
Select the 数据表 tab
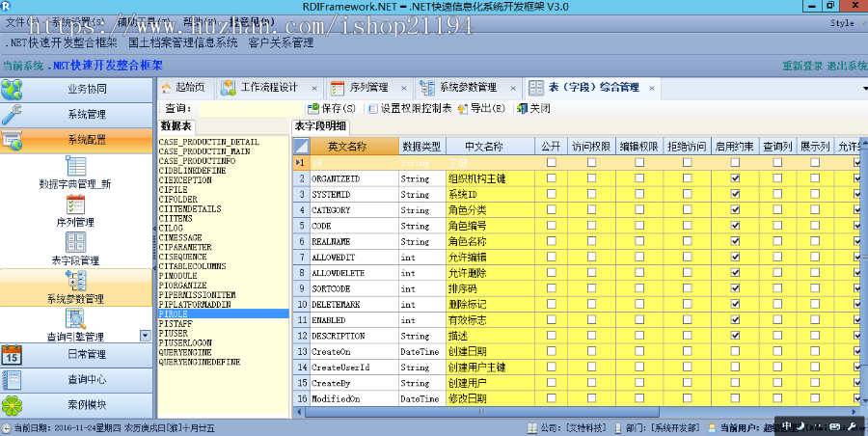coord(176,126)
